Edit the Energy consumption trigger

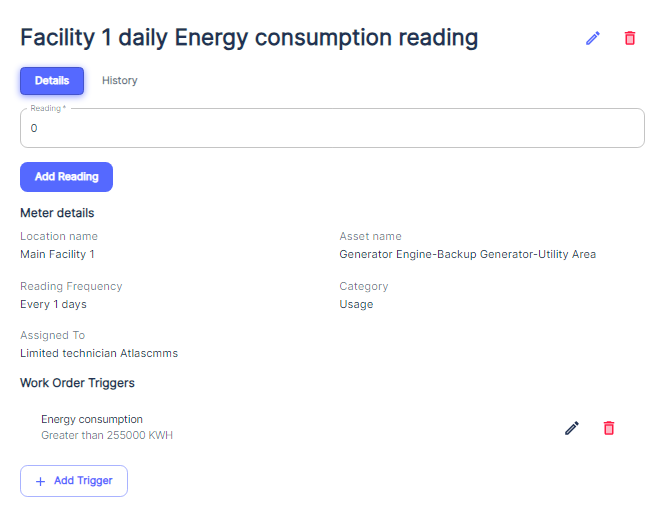click(572, 428)
